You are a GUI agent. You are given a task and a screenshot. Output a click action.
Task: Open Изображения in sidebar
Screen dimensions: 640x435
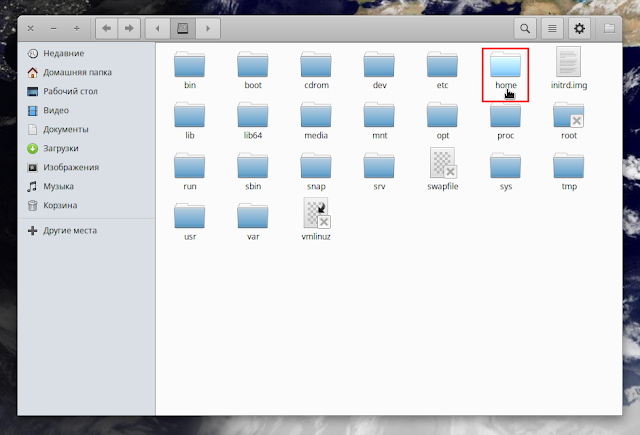click(x=87, y=167)
